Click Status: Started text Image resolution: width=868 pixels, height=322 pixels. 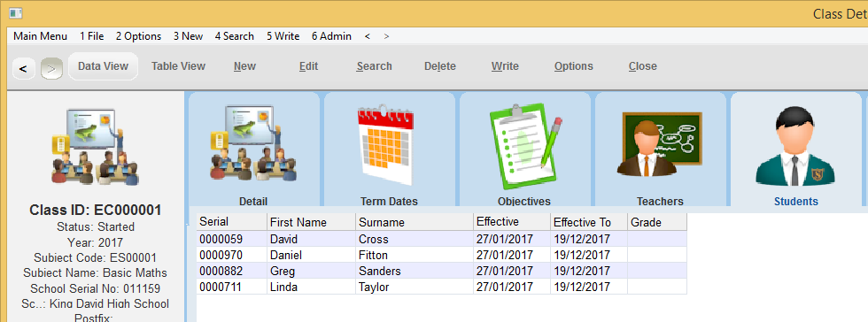pyautogui.click(x=96, y=226)
